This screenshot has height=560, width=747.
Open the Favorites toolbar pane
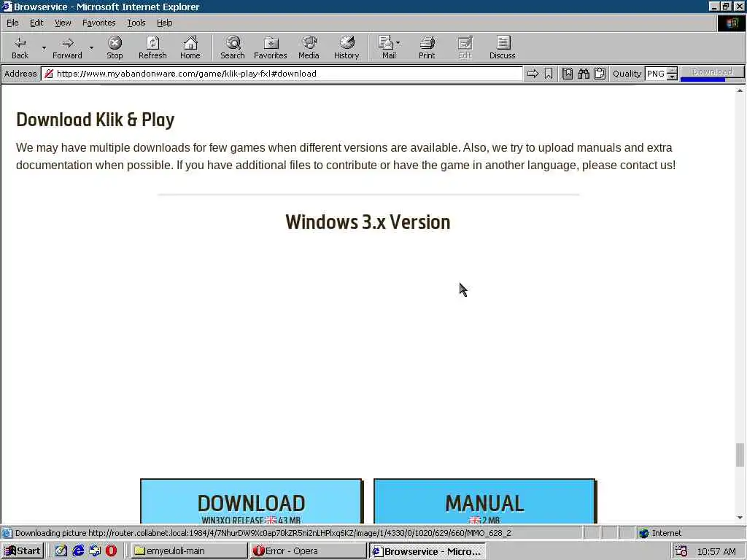click(x=271, y=47)
